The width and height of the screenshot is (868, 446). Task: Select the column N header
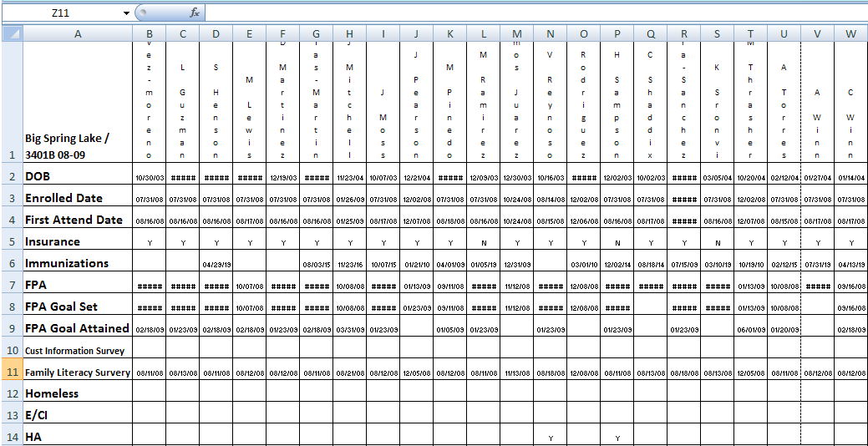(x=550, y=33)
